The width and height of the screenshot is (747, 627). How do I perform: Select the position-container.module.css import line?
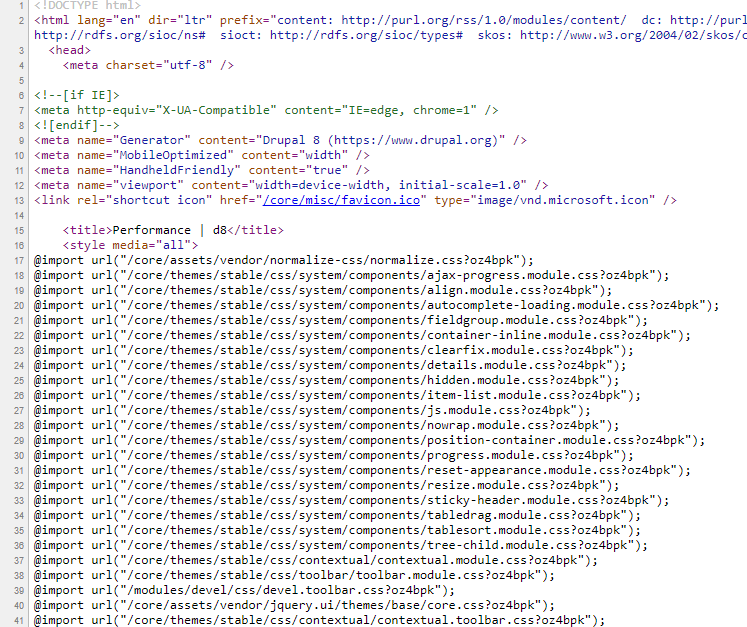pyautogui.click(x=369, y=440)
